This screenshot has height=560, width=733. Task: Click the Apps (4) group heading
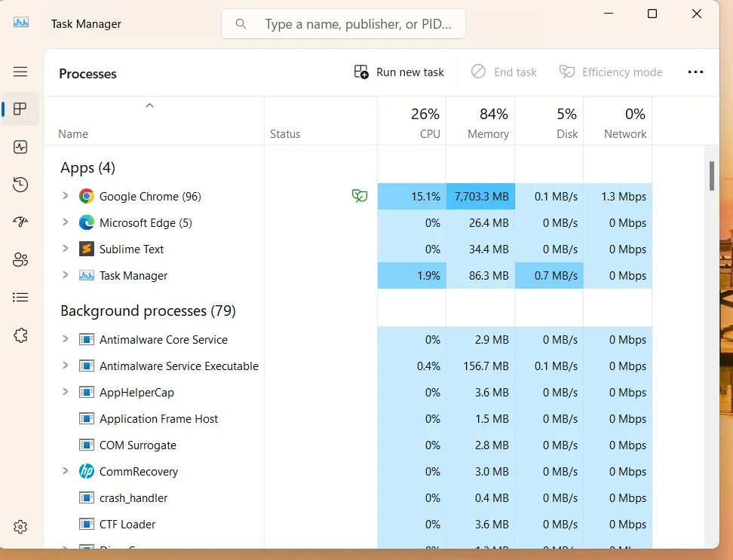tap(88, 167)
